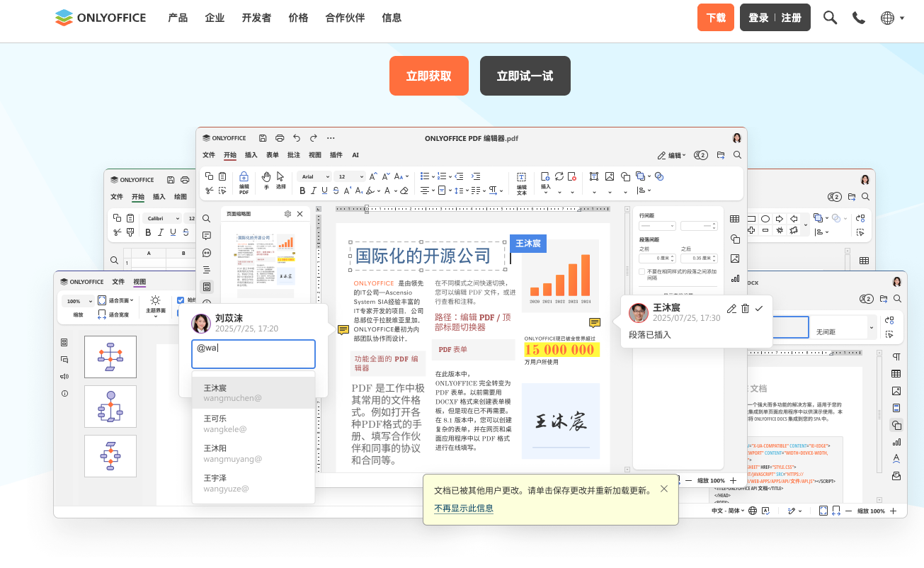Viewport: 924px width, 568px height.
Task: Resolve 王沐宸's comment with the checkmark
Action: 759,308
